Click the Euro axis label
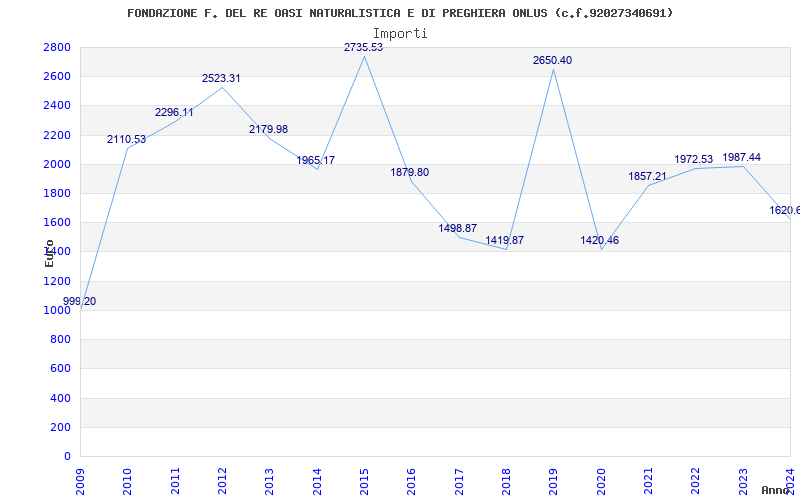This screenshot has width=800, height=500. tap(49, 253)
